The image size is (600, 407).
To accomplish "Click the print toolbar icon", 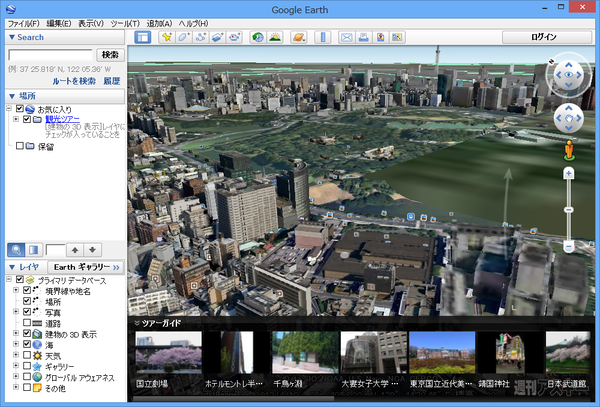I will [364, 37].
